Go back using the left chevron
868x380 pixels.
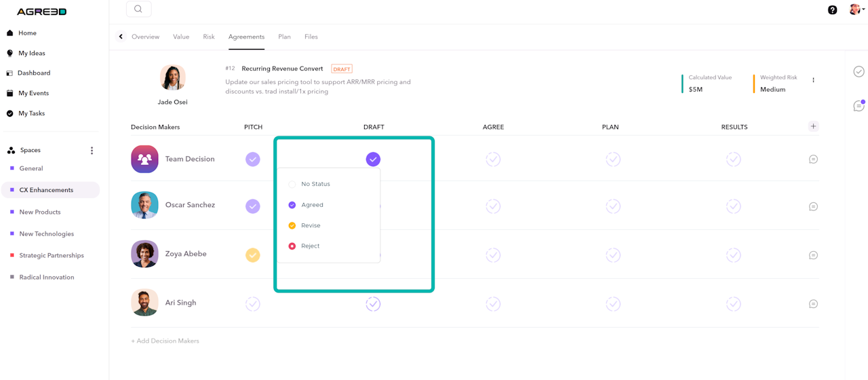coord(121,37)
